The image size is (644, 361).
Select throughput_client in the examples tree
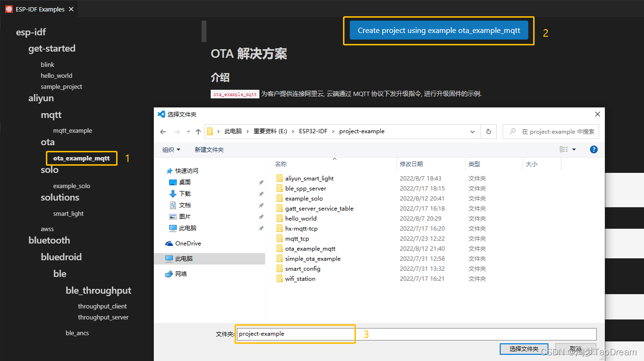[x=102, y=306]
